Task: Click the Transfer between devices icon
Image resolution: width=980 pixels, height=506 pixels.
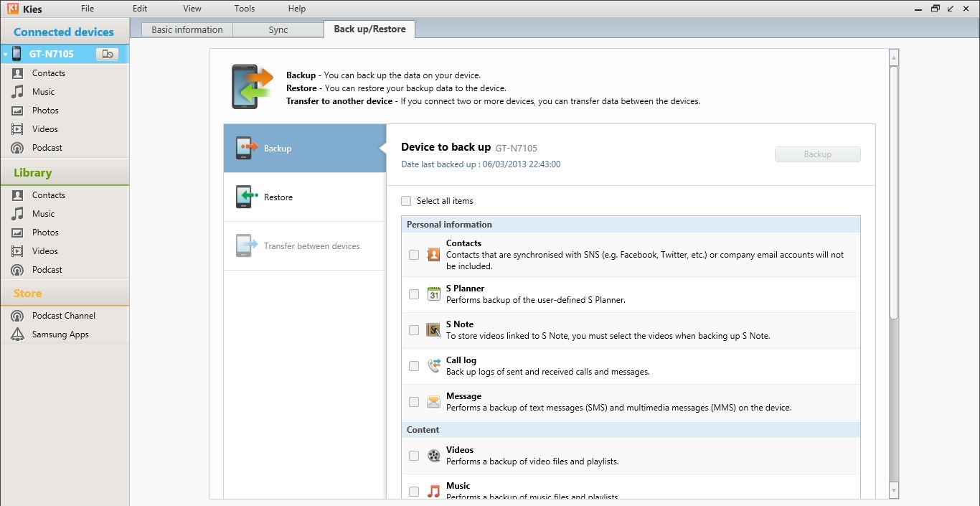Action: pyautogui.click(x=246, y=245)
